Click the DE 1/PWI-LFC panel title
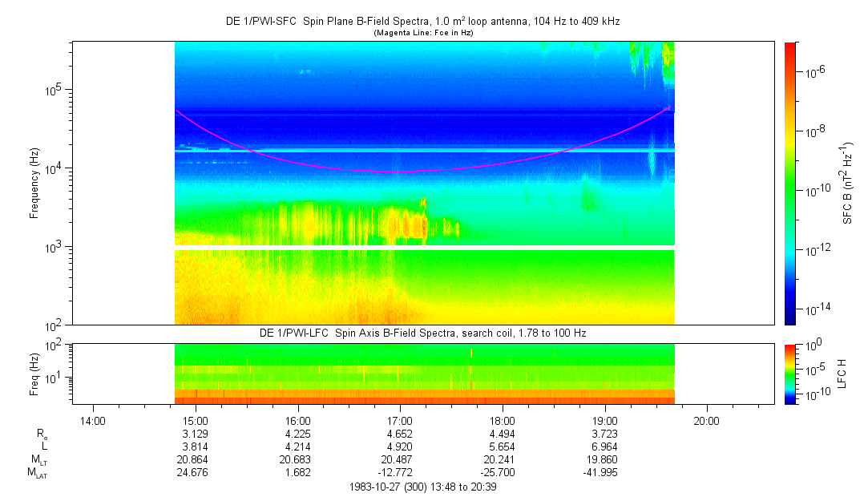This screenshot has height=497, width=868. (422, 333)
